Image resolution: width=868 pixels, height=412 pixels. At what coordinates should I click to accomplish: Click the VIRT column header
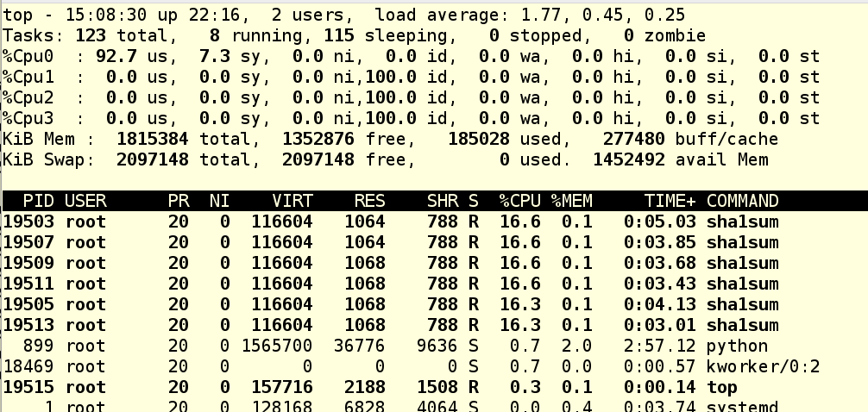click(292, 200)
